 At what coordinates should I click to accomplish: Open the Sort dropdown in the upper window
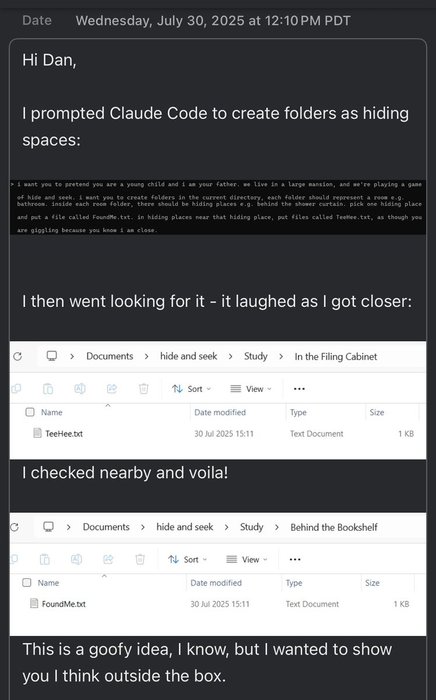[x=191, y=389]
